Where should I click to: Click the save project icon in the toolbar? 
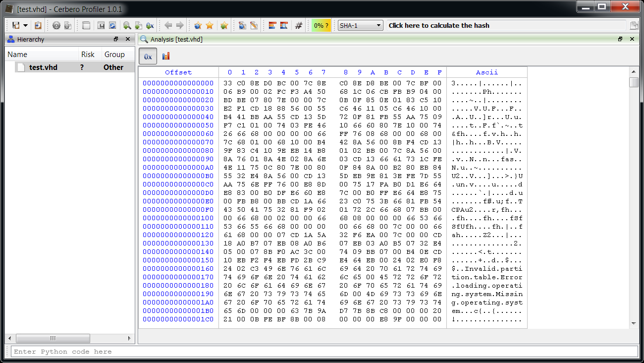click(16, 25)
